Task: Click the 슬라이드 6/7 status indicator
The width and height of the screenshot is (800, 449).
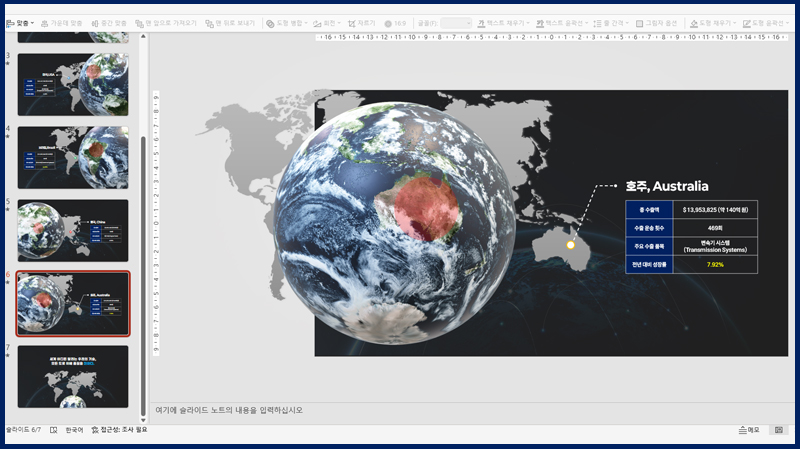Action: tap(23, 430)
